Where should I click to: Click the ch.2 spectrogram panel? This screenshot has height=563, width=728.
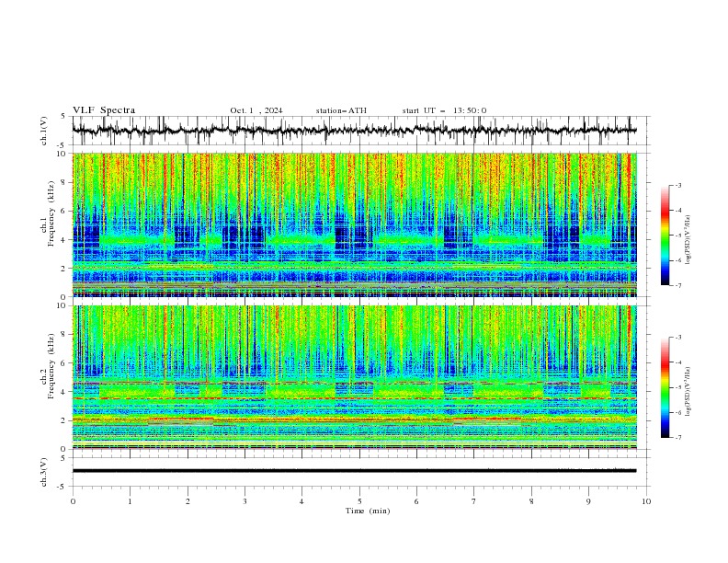(355, 377)
